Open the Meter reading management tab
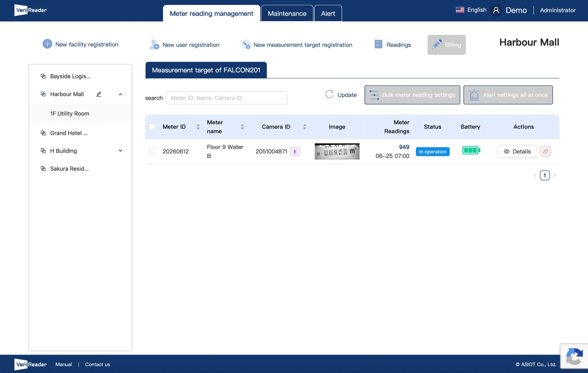 coord(211,13)
